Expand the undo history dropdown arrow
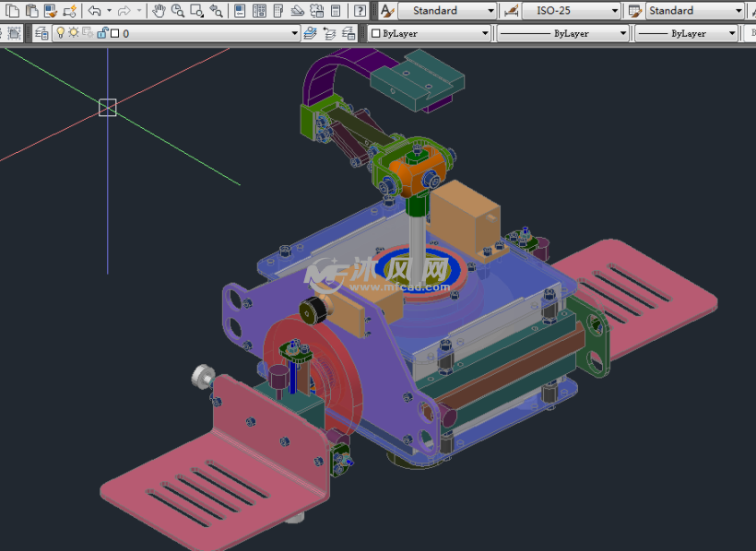 pos(109,11)
